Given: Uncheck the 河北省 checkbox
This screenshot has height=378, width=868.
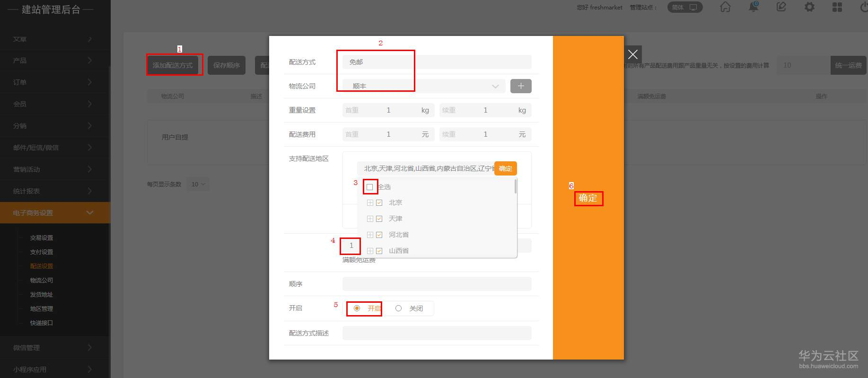Looking at the screenshot, I should click(379, 235).
